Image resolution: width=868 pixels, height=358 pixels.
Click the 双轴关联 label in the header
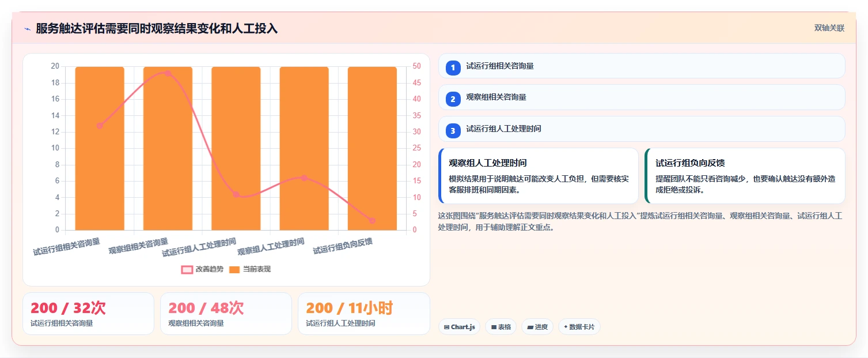pos(829,28)
